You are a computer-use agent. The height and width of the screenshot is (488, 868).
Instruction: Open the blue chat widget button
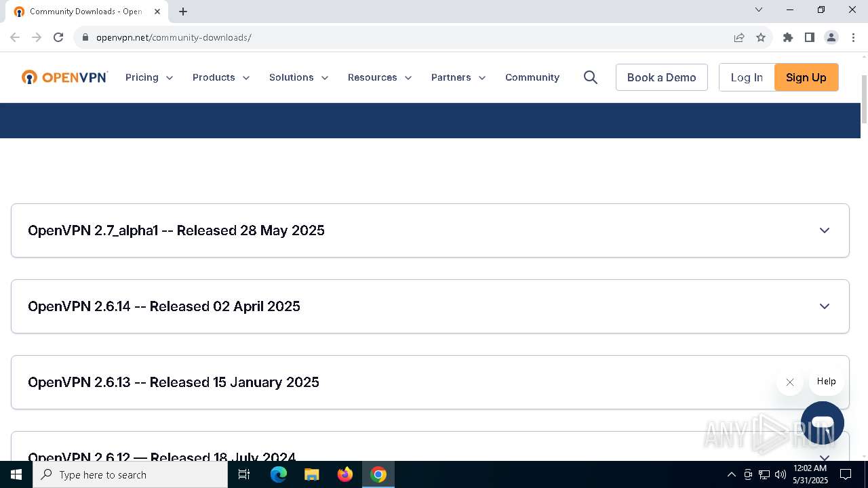pyautogui.click(x=823, y=423)
